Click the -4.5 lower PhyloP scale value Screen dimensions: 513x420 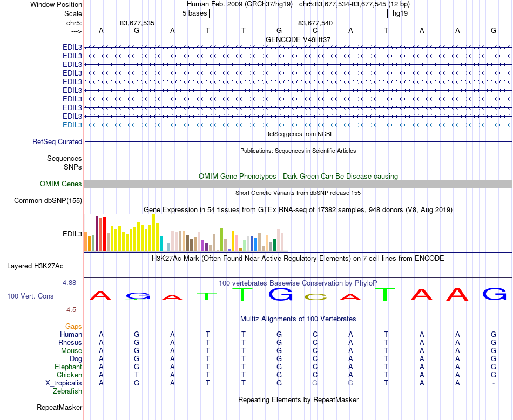(70, 309)
